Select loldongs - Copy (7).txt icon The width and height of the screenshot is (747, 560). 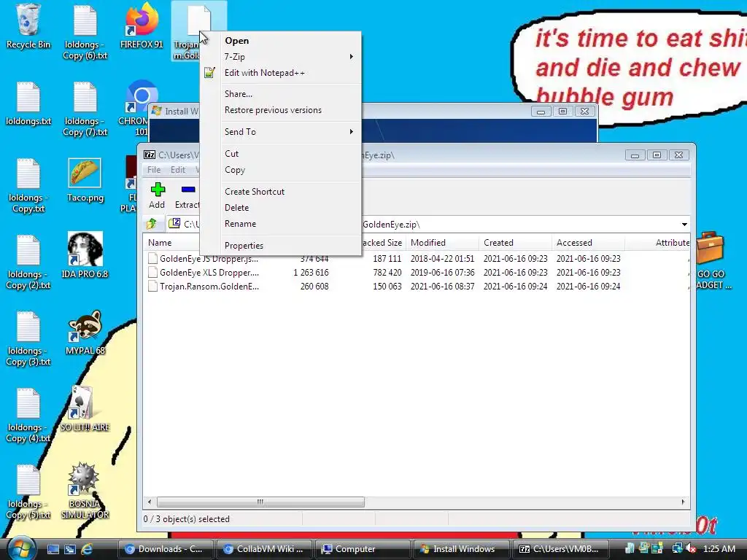point(85,109)
